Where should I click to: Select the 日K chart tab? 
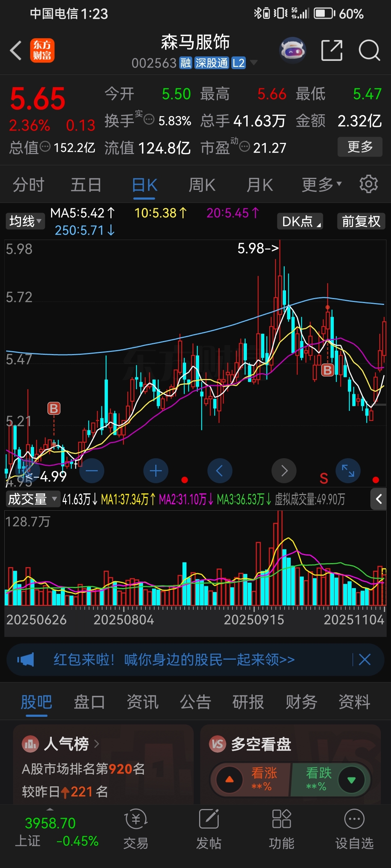click(144, 185)
